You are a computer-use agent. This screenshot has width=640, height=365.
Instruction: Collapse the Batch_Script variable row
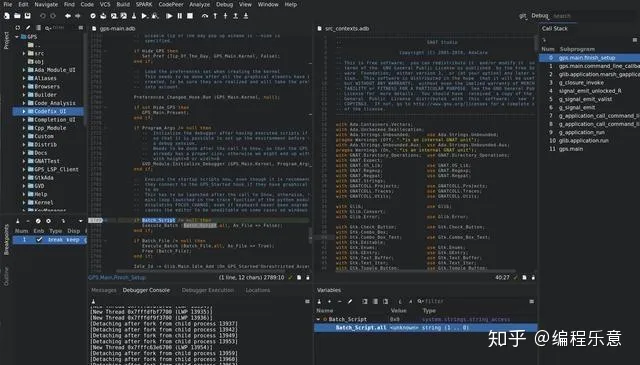tap(318, 319)
